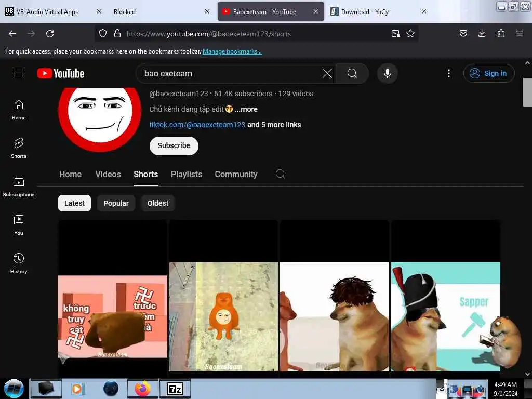Switch to the VB-Audio Virtual Apps tab
Screen dimensions: 532x399
click(47, 12)
